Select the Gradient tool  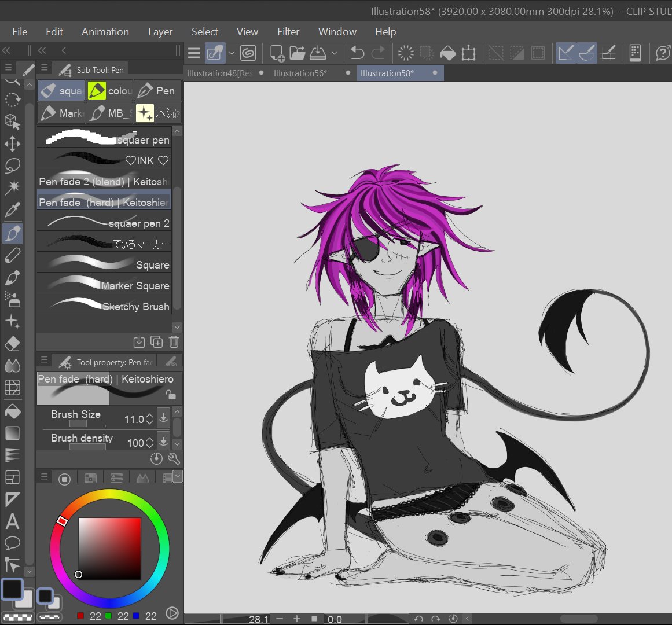(12, 433)
